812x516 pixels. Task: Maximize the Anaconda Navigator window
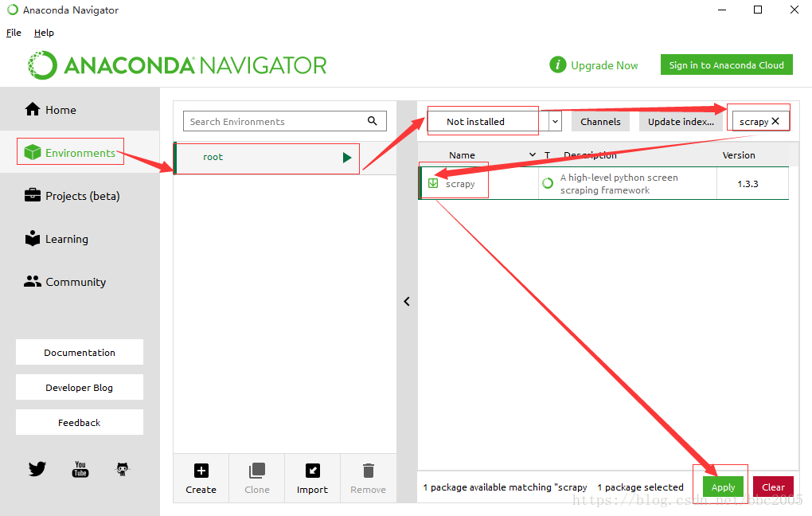(x=758, y=10)
